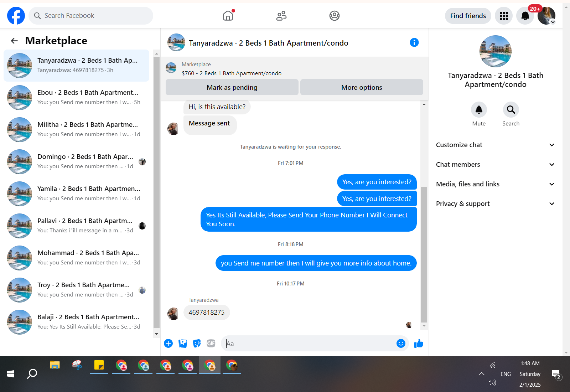Go back using the Marketplace arrow

tap(14, 41)
